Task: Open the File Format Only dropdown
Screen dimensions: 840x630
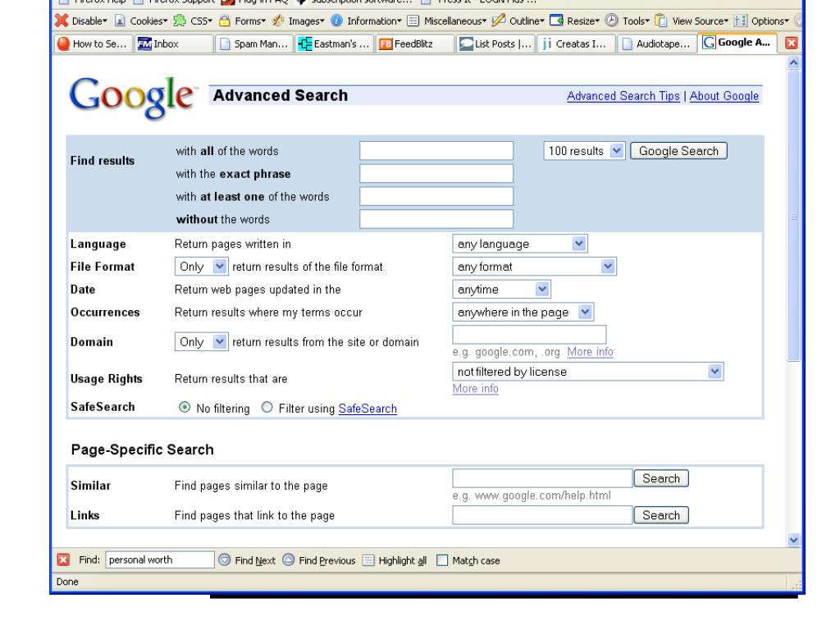Action: [202, 267]
